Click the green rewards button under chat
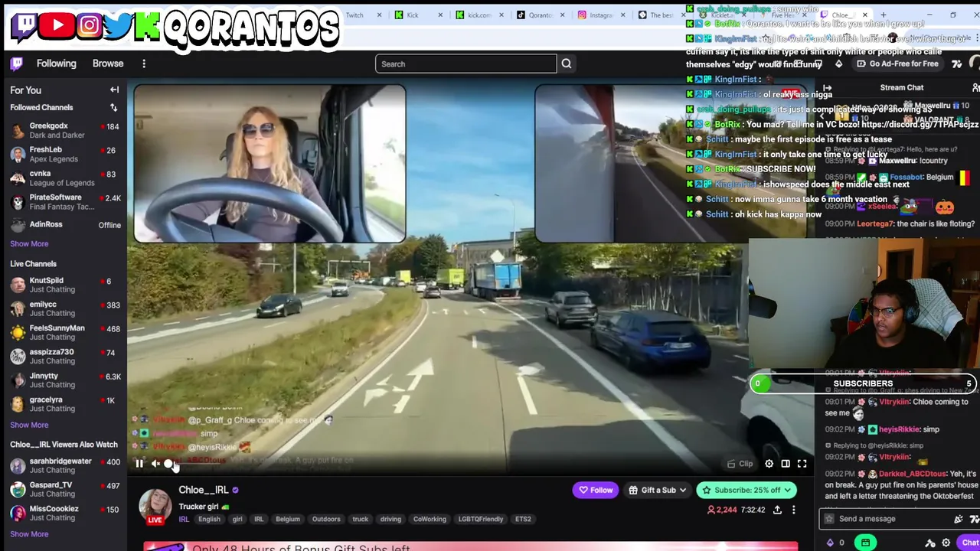Viewport: 980px width, 551px height. tap(865, 543)
